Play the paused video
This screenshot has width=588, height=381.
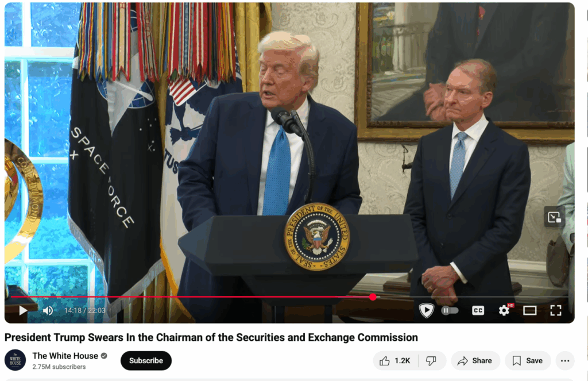[x=23, y=310]
